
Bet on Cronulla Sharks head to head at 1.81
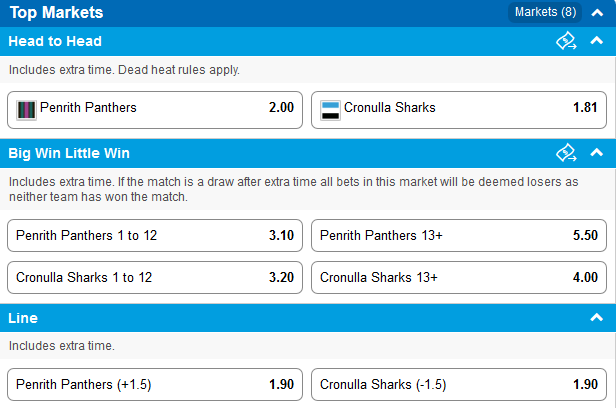(459, 109)
